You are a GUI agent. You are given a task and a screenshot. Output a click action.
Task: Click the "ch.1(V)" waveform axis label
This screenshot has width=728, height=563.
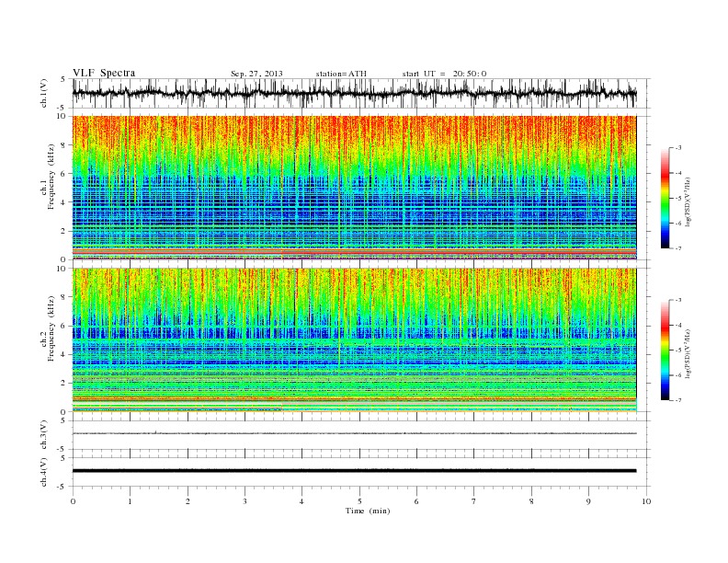[44, 93]
